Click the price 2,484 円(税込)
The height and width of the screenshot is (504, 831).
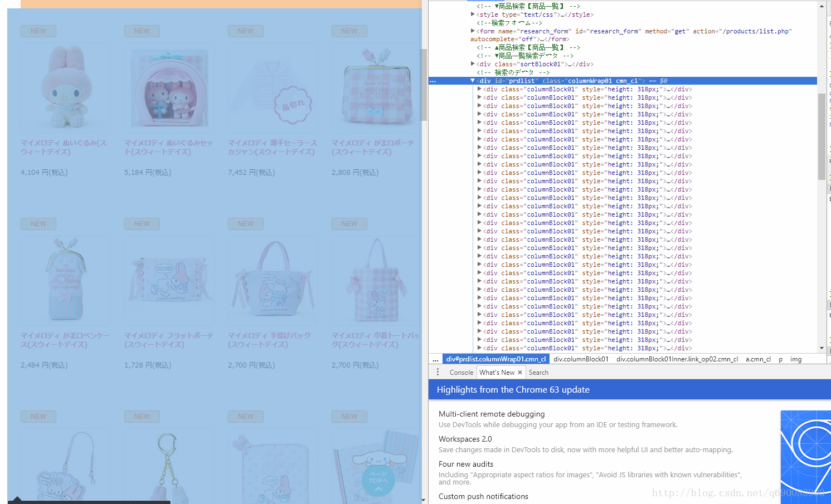pos(44,365)
